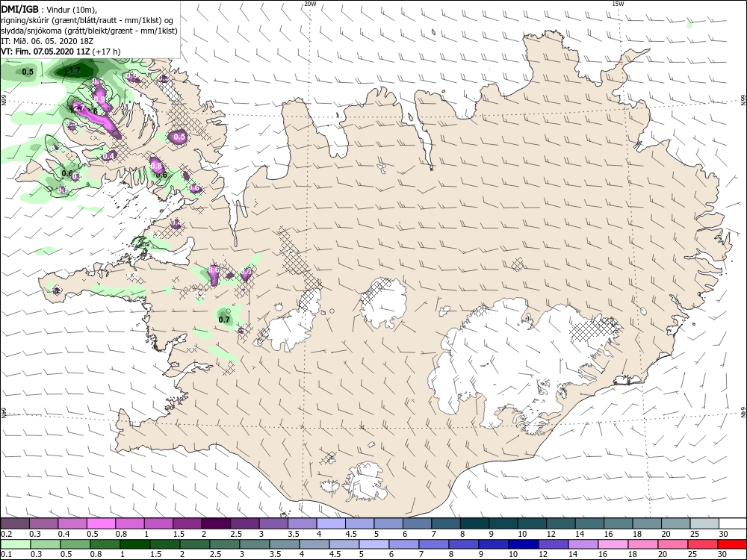Viewport: 747px width, 560px height.
Task: Click the 20W longitude label
Action: 310,3
